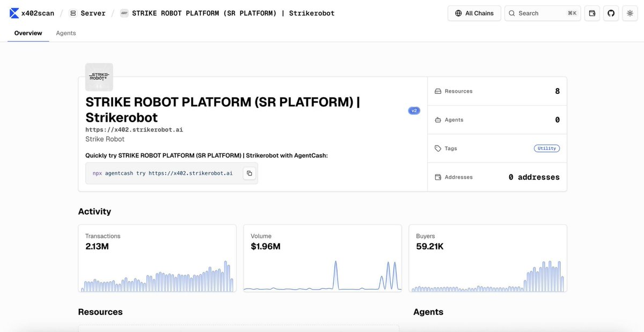
Task: Click the Resources stat icon
Action: [x=438, y=91]
